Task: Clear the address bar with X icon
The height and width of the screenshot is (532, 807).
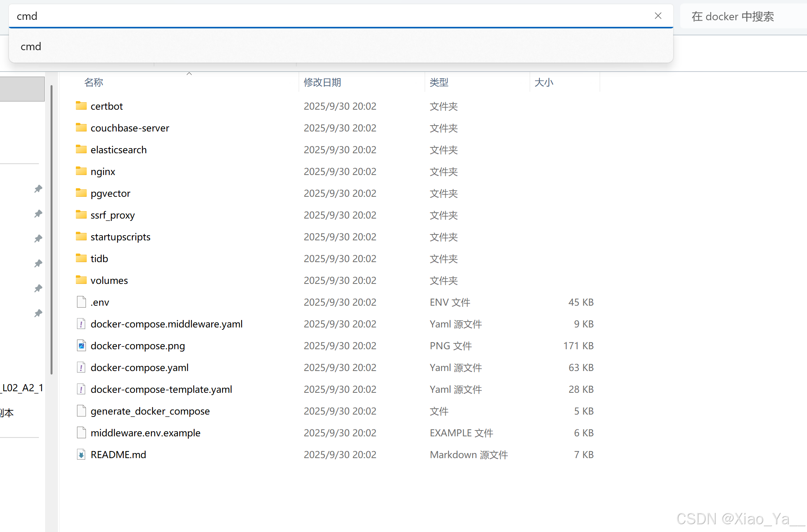Action: click(658, 16)
